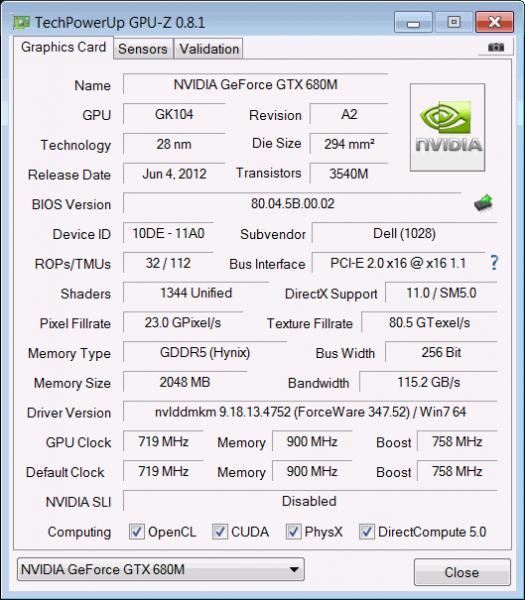Image resolution: width=525 pixels, height=600 pixels.
Task: Toggle the DirectCompute 5.0 checkbox
Action: point(367,532)
